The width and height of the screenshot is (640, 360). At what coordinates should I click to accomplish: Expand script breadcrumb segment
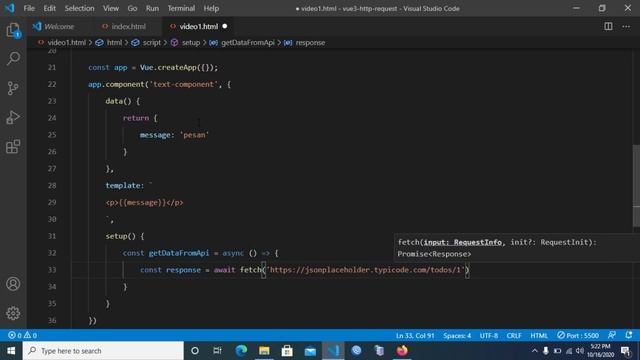pos(152,42)
